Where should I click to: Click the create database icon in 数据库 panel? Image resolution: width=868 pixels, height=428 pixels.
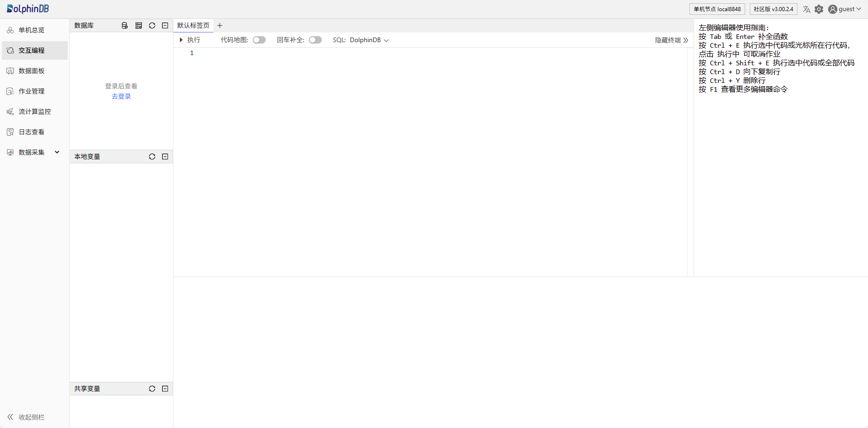point(124,25)
